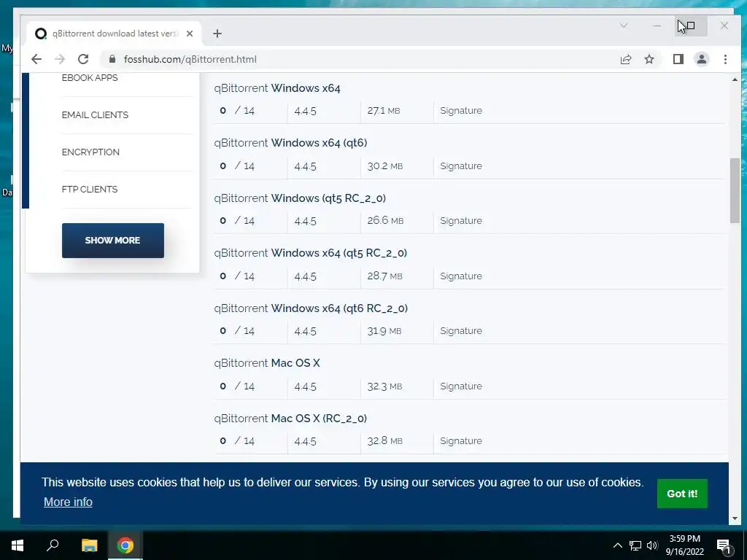Close the qBittorrent download tab

point(190,34)
